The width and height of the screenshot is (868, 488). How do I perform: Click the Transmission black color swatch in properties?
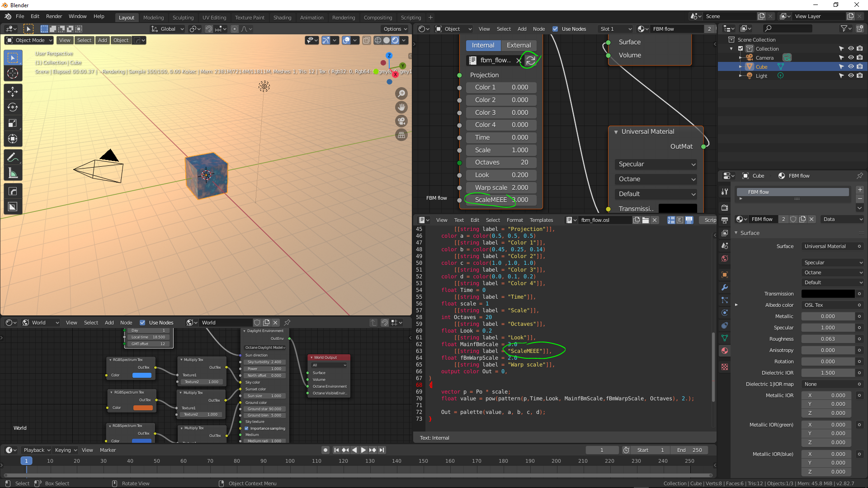(828, 294)
